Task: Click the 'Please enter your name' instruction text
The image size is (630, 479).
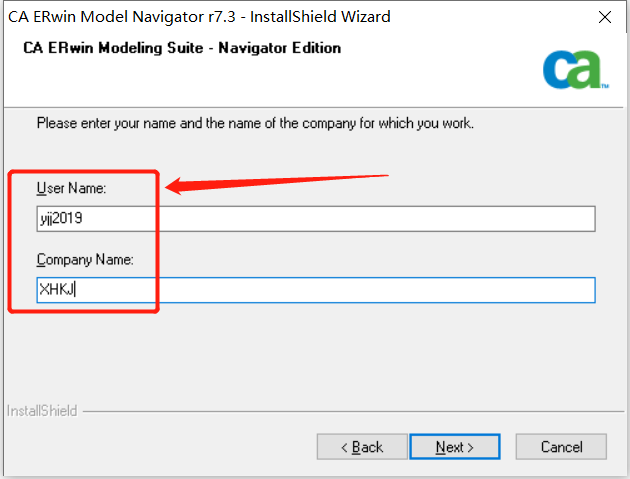Action: [255, 123]
